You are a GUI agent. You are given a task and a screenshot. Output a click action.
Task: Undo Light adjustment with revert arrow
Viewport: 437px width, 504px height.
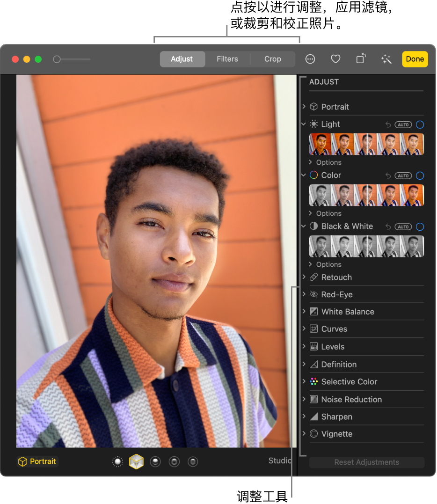tap(388, 125)
